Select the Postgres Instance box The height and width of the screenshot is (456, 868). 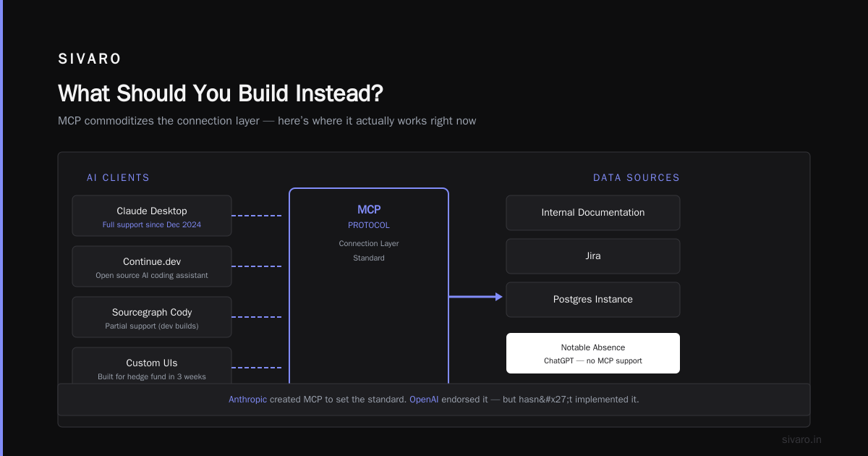pos(593,300)
